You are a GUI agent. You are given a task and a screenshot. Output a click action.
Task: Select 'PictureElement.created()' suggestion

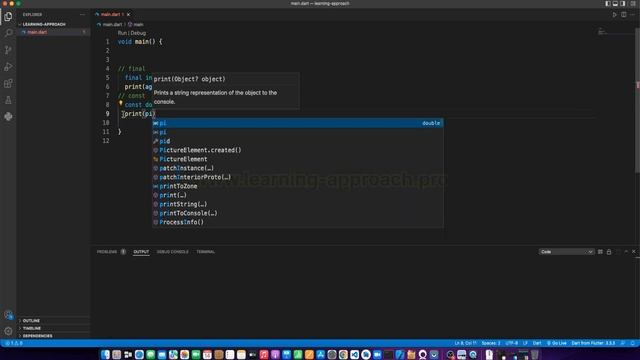[x=298, y=150]
